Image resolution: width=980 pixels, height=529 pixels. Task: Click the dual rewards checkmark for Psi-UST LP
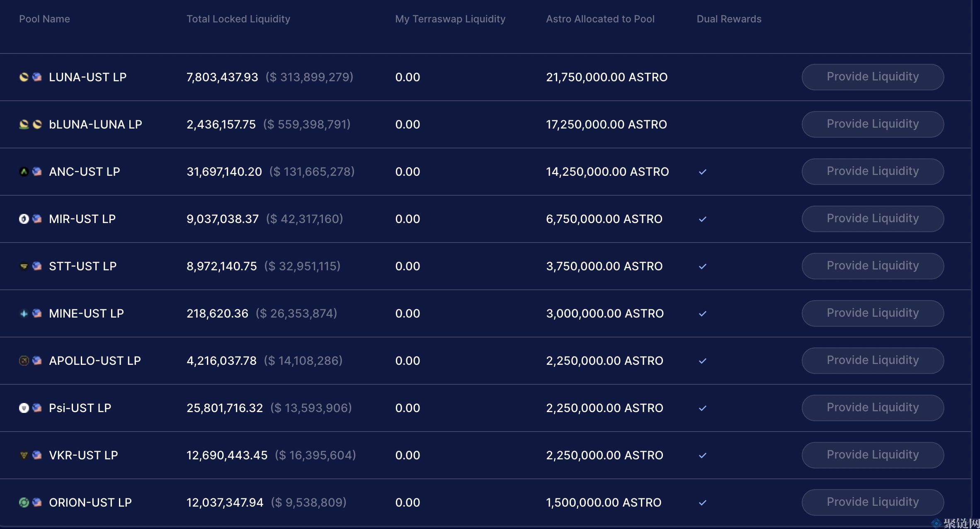tap(703, 408)
